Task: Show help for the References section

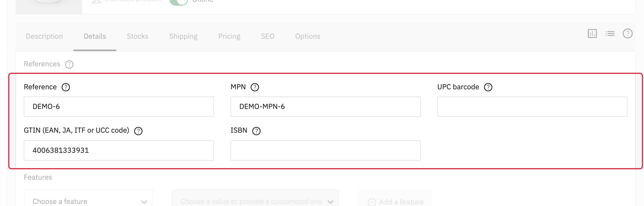Action: click(x=69, y=64)
